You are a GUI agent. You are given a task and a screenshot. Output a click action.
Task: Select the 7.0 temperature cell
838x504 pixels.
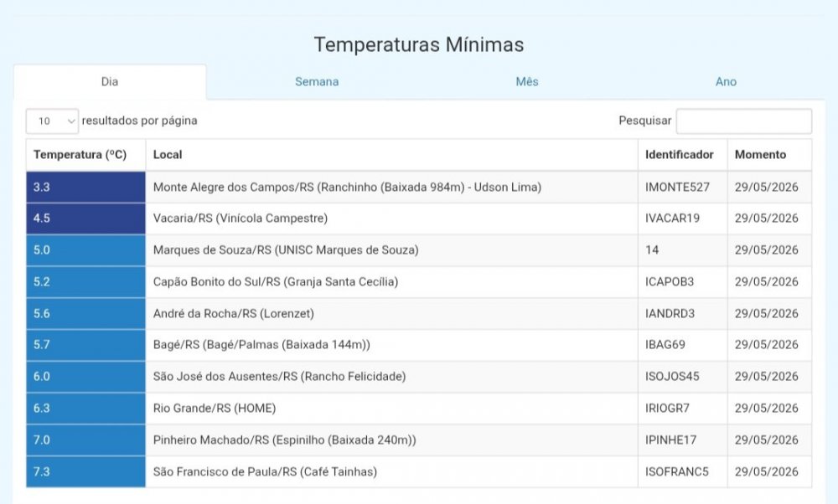[x=86, y=440]
